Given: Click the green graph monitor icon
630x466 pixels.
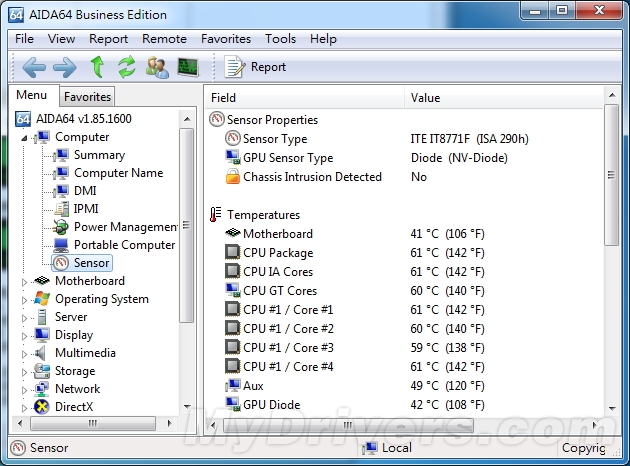Looking at the screenshot, I should [187, 67].
